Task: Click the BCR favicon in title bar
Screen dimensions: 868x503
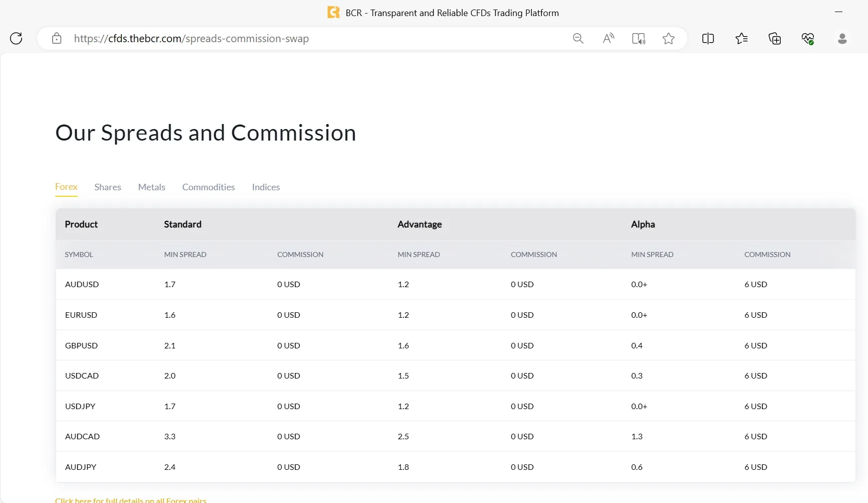Action: click(x=334, y=13)
